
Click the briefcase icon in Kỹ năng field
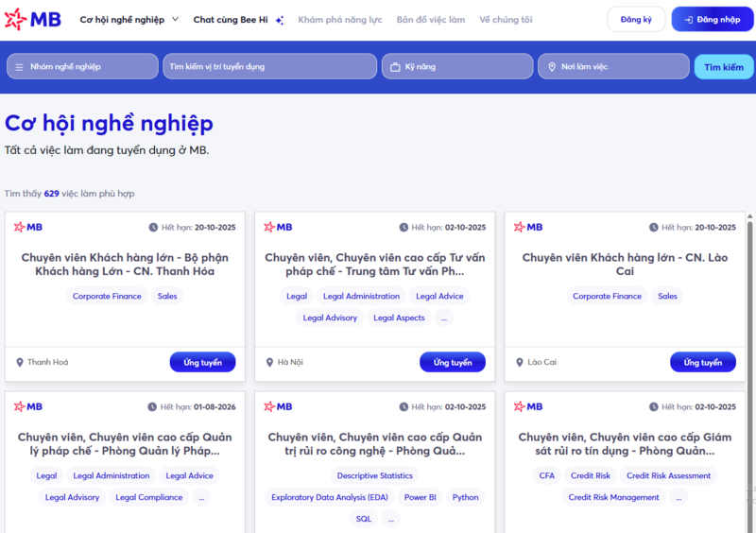point(395,67)
